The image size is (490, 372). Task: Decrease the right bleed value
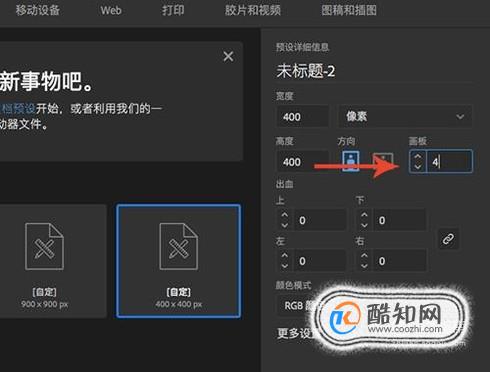pos(364,266)
